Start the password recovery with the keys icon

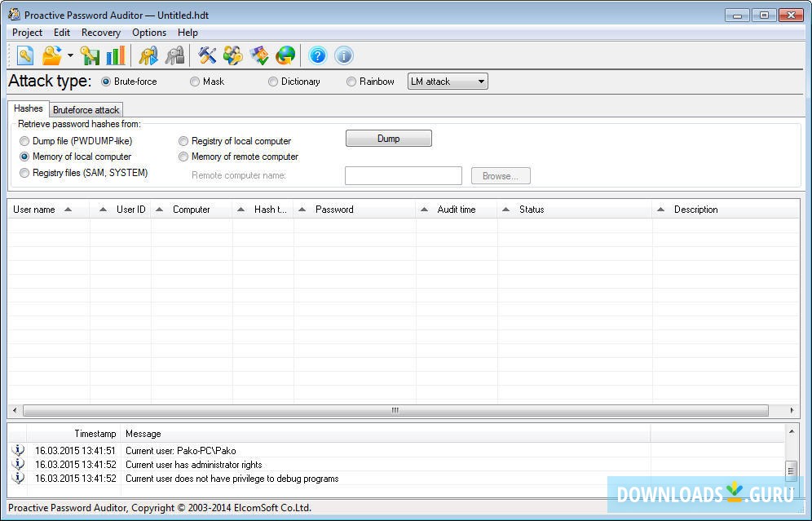[x=149, y=55]
